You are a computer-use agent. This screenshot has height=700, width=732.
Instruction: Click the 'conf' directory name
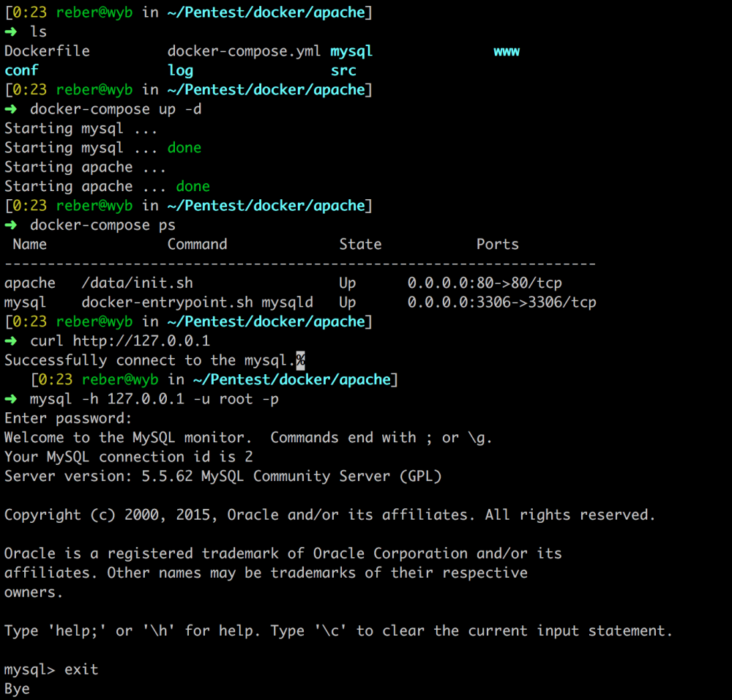[21, 70]
